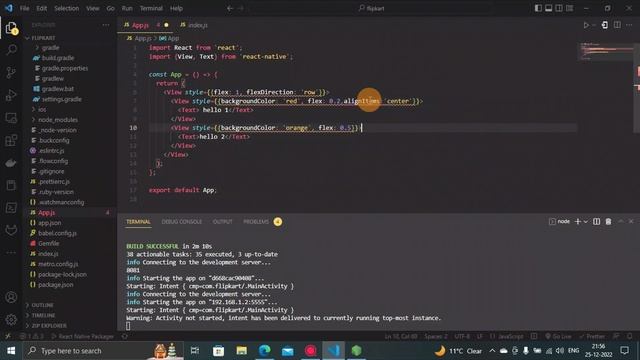The width and height of the screenshot is (640, 360).
Task: Toggle the primary side bar layout
Action: coord(538,8)
